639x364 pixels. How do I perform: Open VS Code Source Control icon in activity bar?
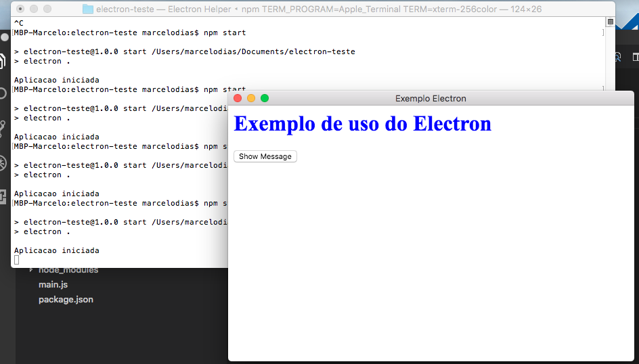(3, 129)
